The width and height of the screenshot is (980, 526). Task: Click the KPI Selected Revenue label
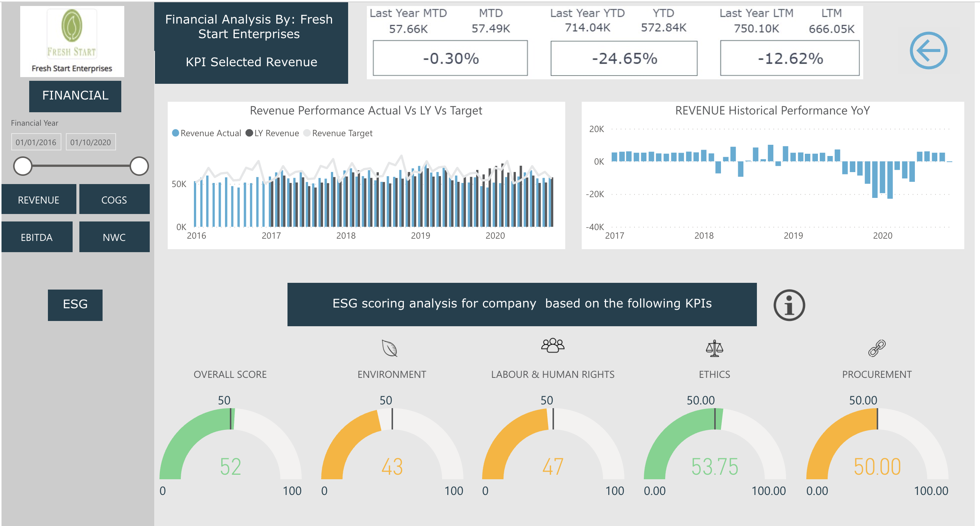click(251, 62)
